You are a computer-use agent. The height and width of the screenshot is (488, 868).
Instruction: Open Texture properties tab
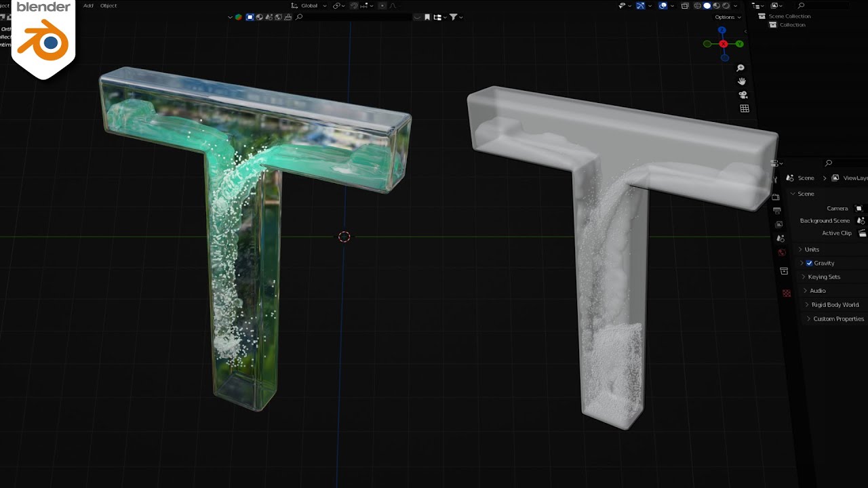pos(787,293)
